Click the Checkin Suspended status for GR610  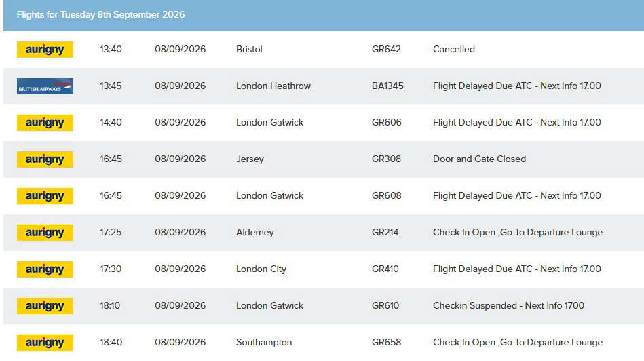(x=508, y=305)
